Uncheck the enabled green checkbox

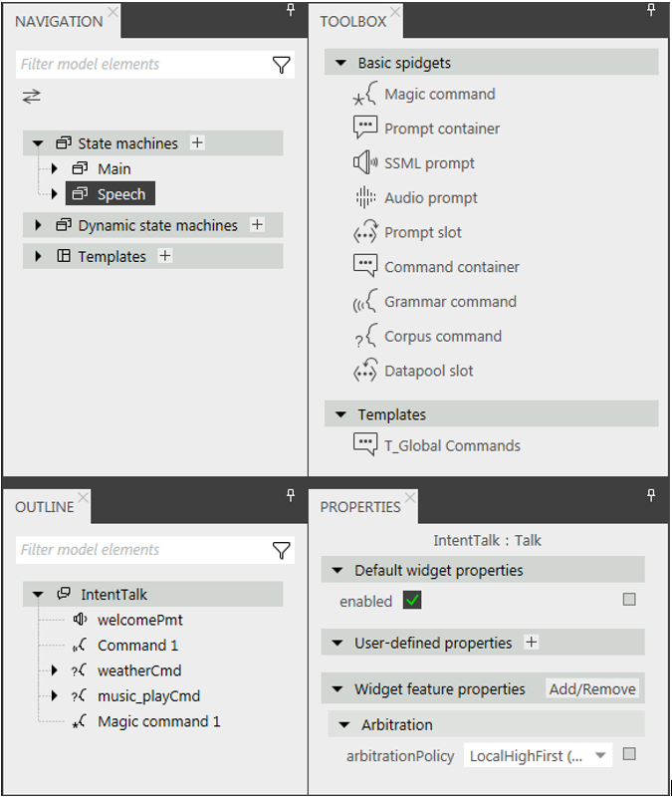(x=411, y=601)
